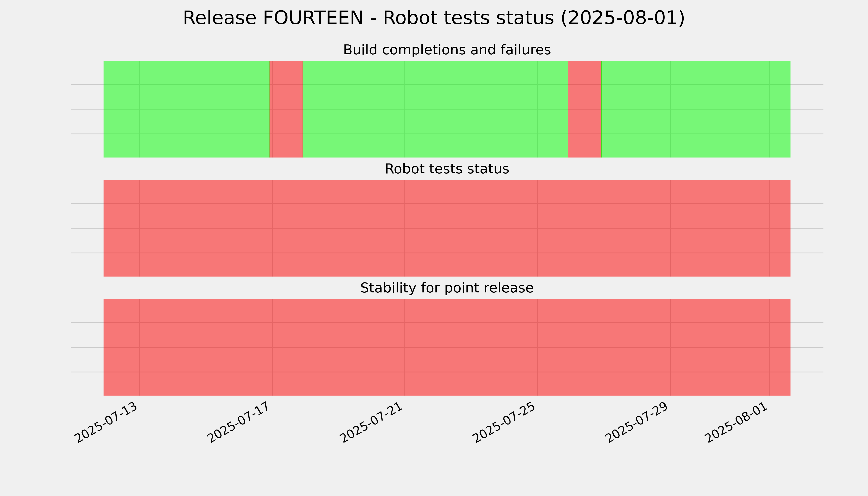868x496 pixels.
Task: Click the chart title Release FOURTEEN
Action: (x=434, y=18)
